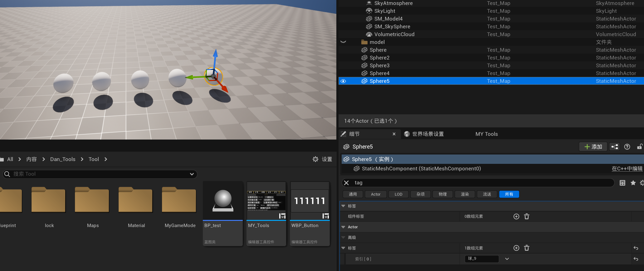Collapse the 高级 subsection

click(x=343, y=237)
